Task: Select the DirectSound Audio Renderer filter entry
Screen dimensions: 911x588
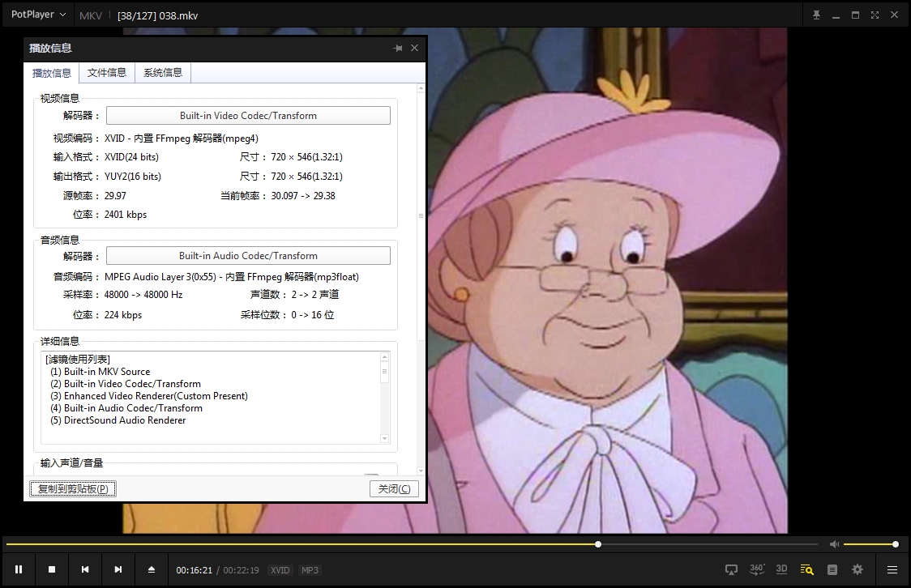Action: (118, 420)
